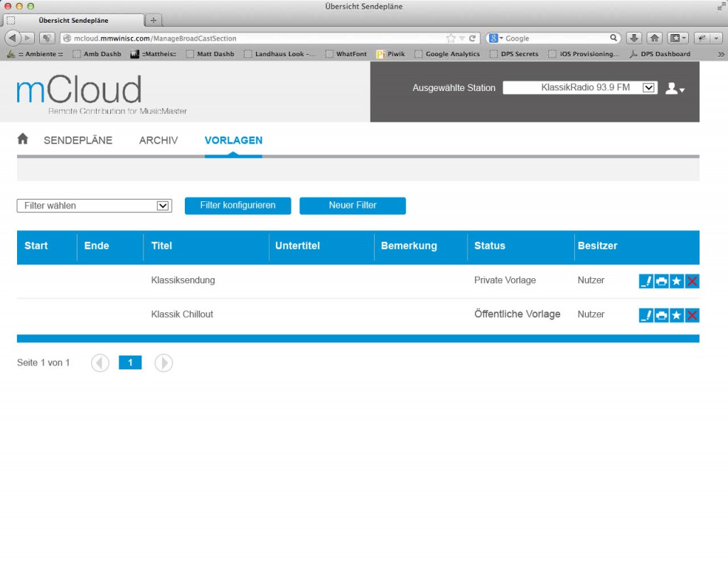728x574 pixels.
Task: Select the home icon in the navigation bar
Action: pyautogui.click(x=22, y=139)
